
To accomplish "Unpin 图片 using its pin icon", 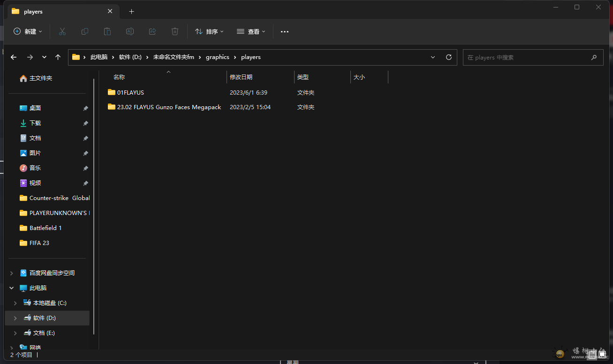I will point(85,153).
